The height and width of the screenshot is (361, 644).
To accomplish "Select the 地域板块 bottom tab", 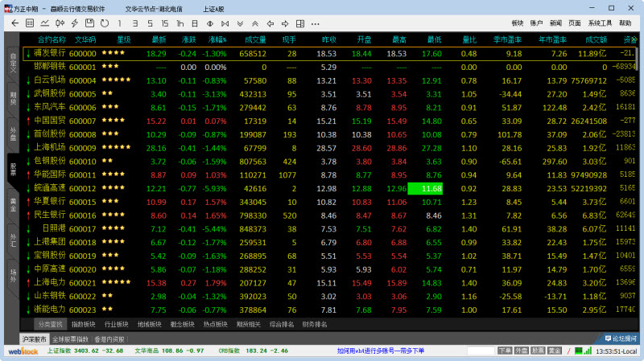I will click(x=149, y=324).
